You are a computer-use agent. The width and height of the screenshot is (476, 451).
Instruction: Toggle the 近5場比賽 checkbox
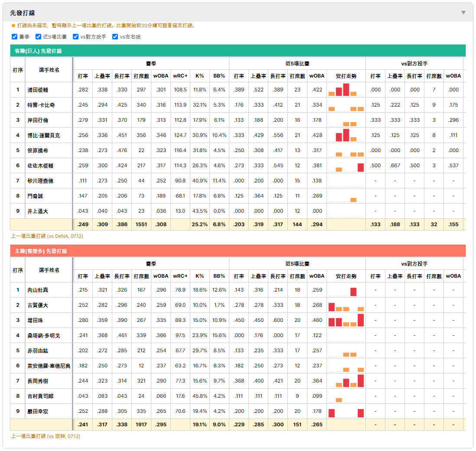point(38,37)
